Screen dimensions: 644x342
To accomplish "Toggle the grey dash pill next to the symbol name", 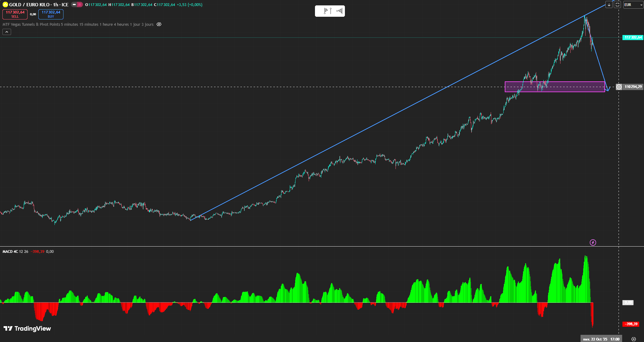I will pos(74,5).
